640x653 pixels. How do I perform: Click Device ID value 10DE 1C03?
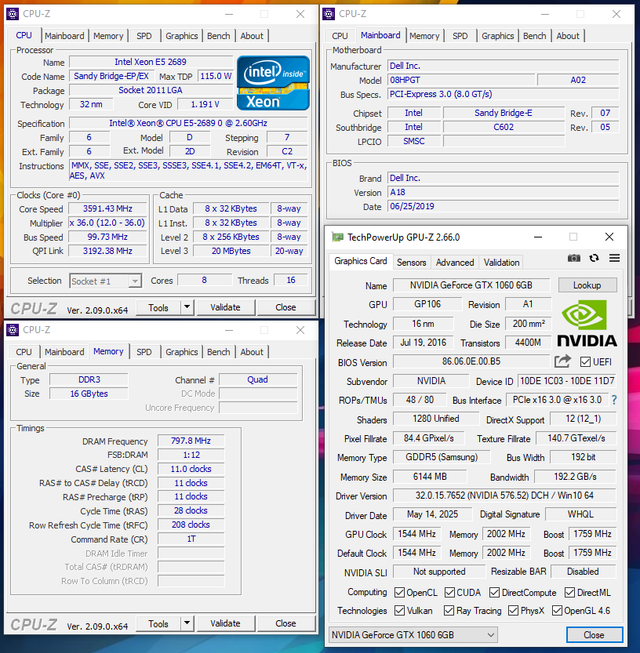click(567, 381)
